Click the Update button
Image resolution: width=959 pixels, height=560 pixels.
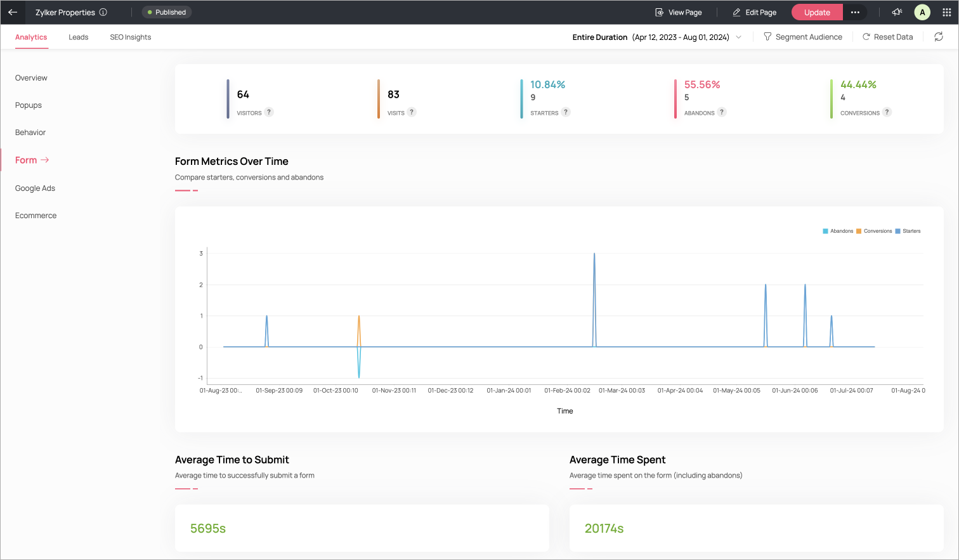817,12
